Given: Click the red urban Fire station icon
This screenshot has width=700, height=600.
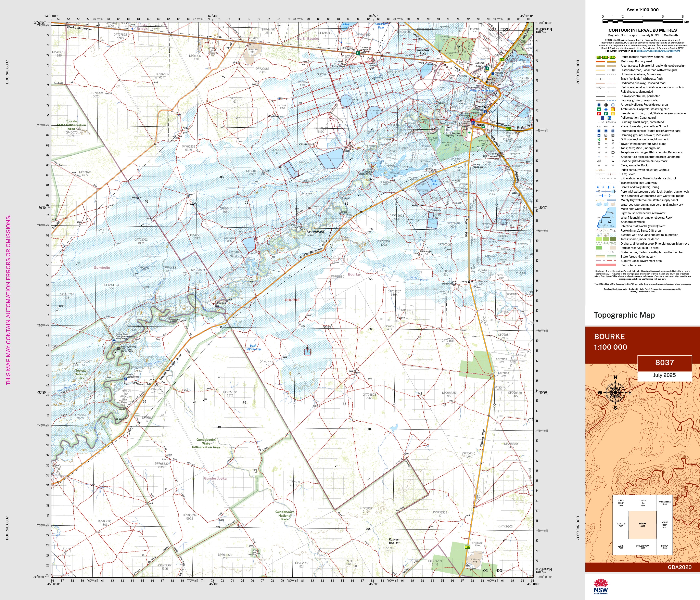Looking at the screenshot, I should point(599,114).
